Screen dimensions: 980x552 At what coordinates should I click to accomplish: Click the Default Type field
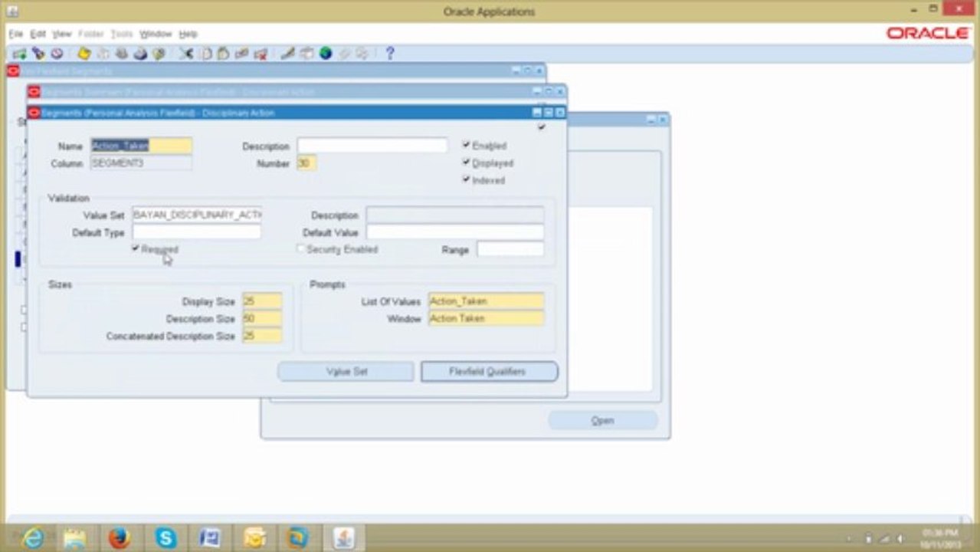196,232
